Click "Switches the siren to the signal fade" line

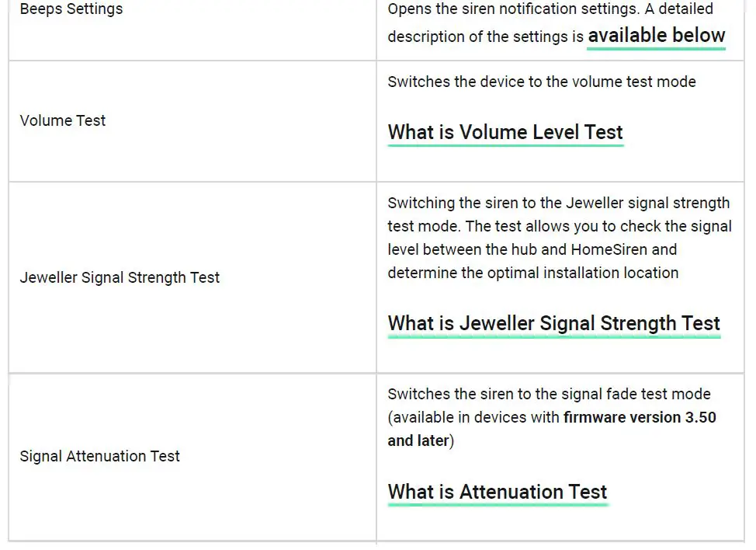click(549, 394)
